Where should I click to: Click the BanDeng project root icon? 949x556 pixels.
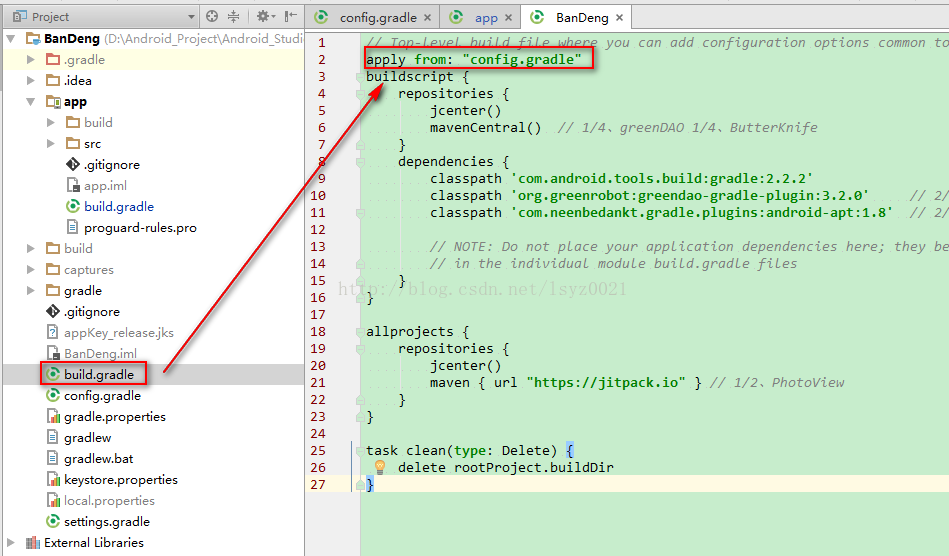(33, 39)
